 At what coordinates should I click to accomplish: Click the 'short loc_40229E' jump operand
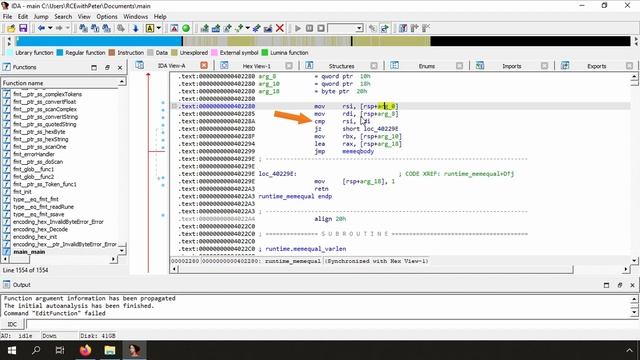click(x=370, y=129)
